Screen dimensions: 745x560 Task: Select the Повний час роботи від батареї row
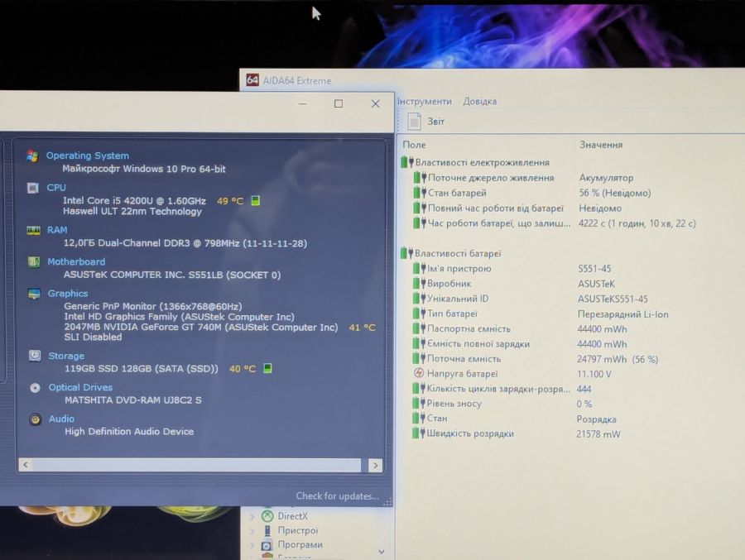tap(517, 208)
